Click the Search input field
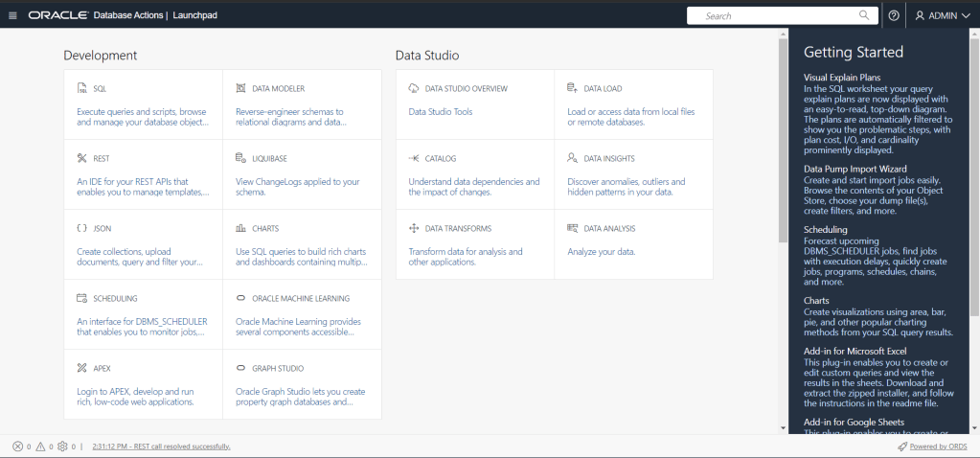The height and width of the screenshot is (458, 980). point(771,15)
